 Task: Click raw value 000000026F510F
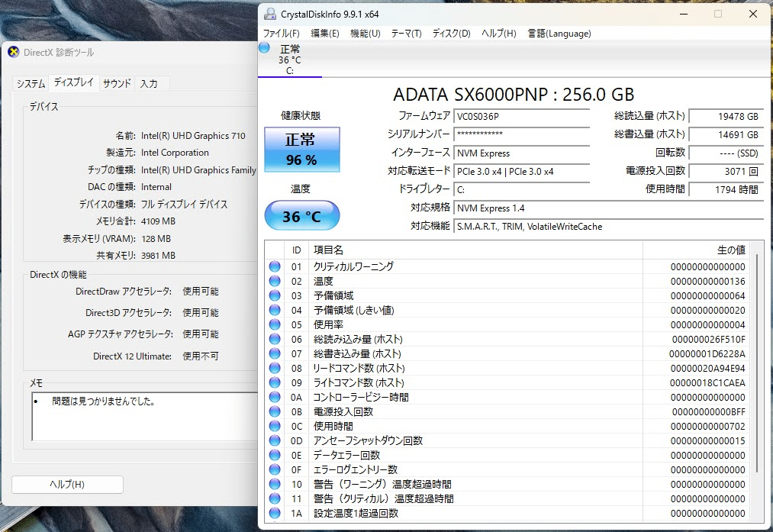(708, 339)
